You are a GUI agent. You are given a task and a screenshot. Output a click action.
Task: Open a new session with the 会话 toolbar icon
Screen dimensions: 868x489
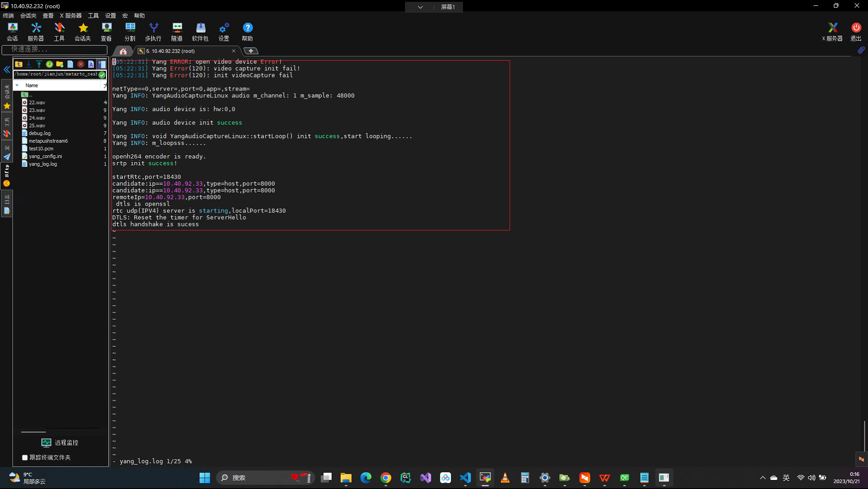click(x=12, y=32)
